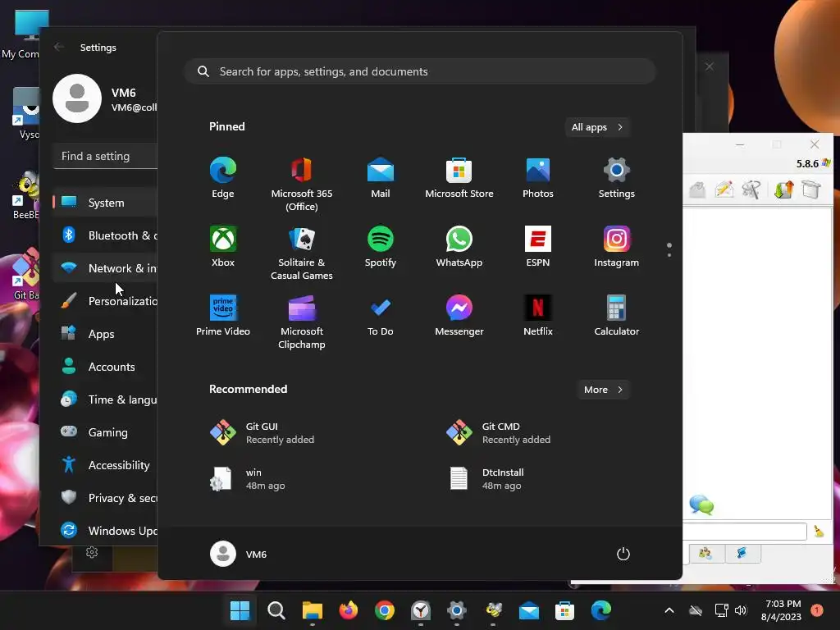Show hidden system tray icons
This screenshot has width=840, height=630.
(669, 610)
